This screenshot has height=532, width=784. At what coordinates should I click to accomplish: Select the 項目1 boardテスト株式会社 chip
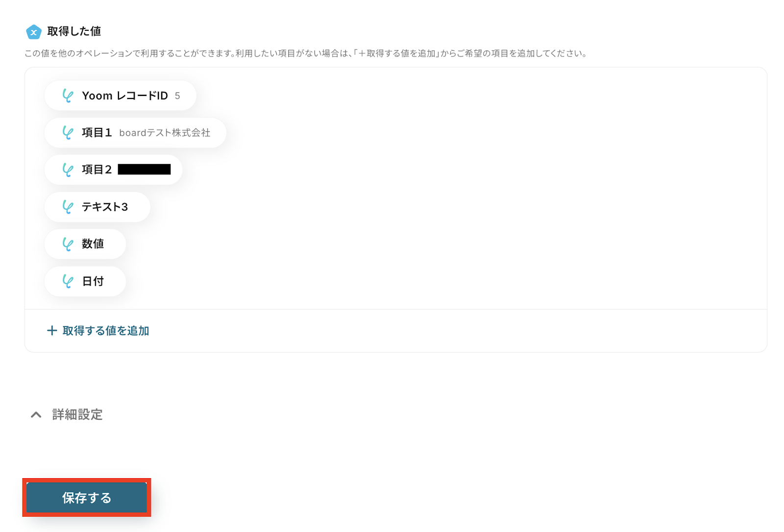[135, 133]
